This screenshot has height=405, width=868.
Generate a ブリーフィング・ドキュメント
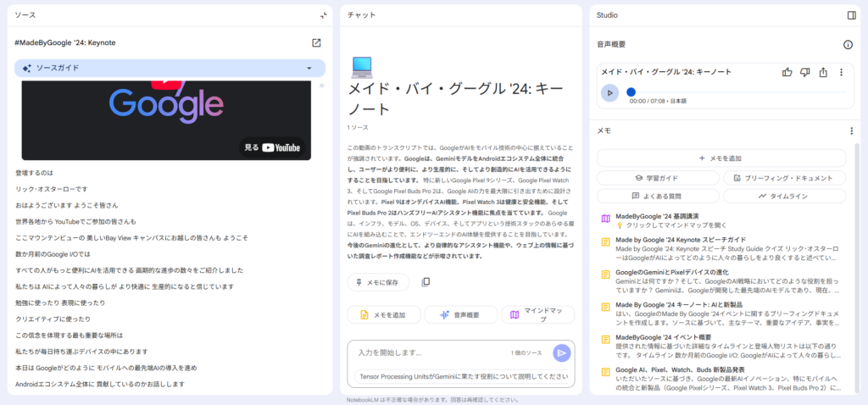coord(784,178)
